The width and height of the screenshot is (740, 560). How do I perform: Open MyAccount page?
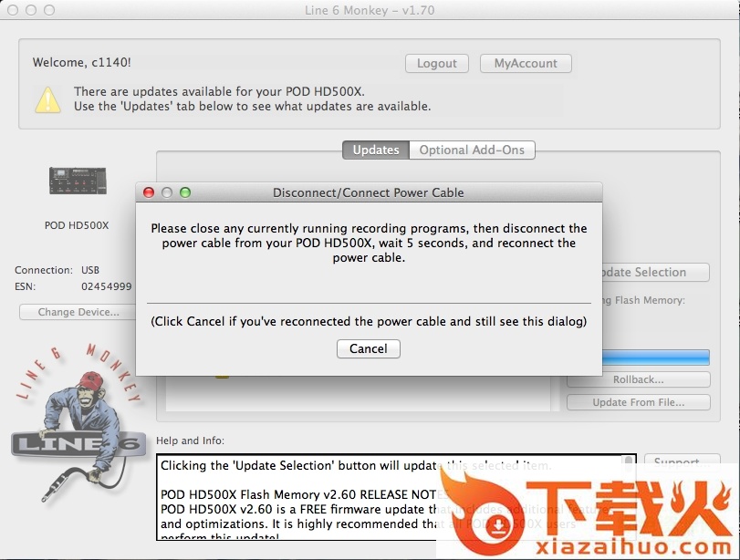tap(526, 63)
